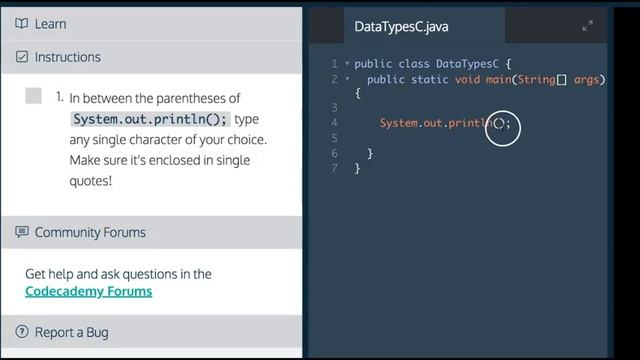Click empty code line 5
The width and height of the screenshot is (640, 360).
click(x=480, y=138)
